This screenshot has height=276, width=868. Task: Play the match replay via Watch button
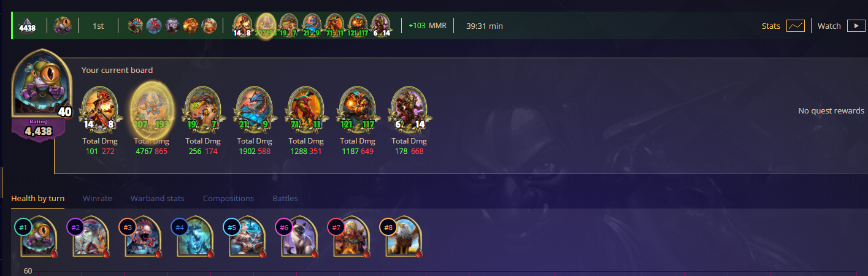click(x=855, y=26)
